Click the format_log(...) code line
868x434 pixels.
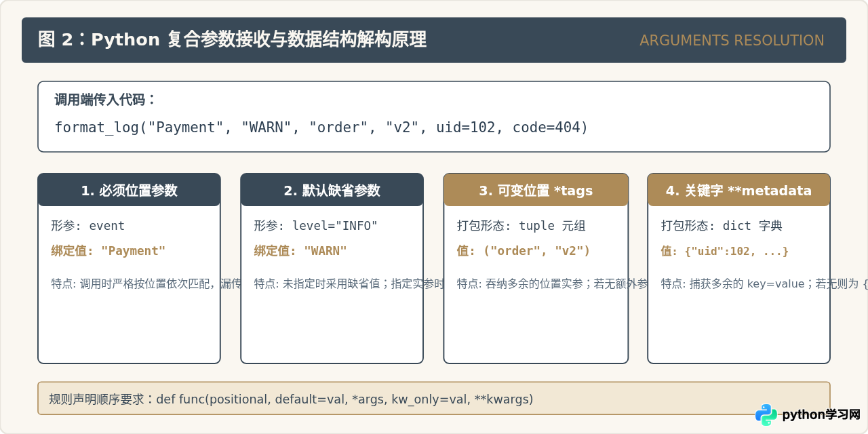tap(321, 127)
